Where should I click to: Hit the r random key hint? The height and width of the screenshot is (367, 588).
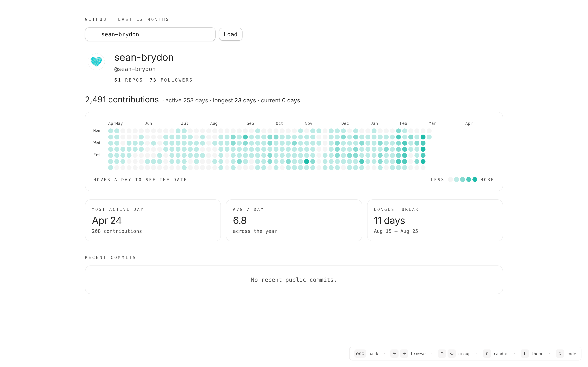(x=487, y=353)
